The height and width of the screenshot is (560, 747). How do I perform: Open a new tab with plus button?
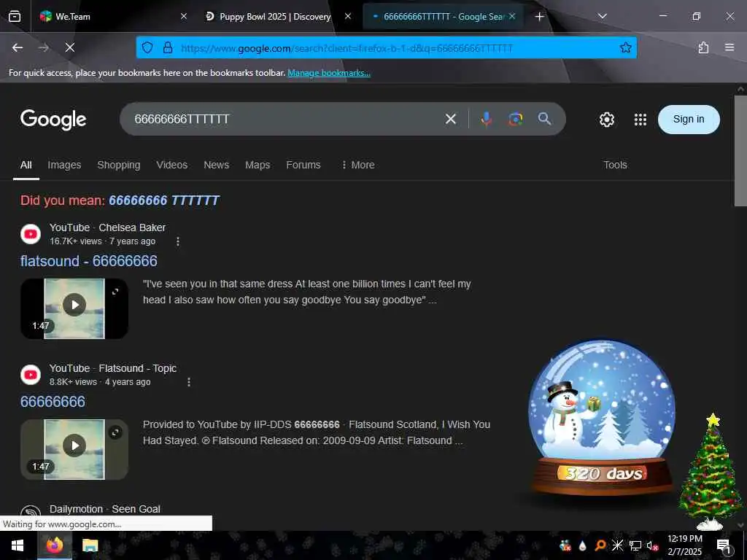539,17
